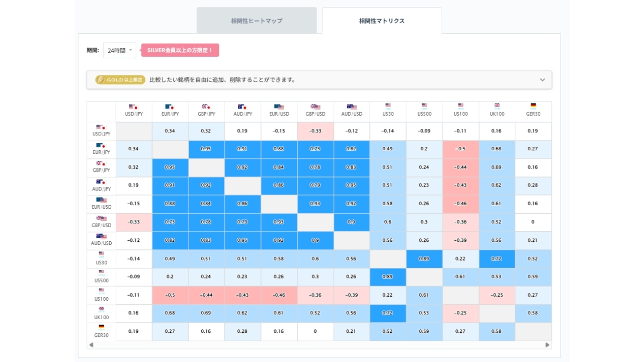Viewport: 644px width, 362px height.
Task: Select the 0.93 cell in EUR/USD row
Action: tap(315, 204)
